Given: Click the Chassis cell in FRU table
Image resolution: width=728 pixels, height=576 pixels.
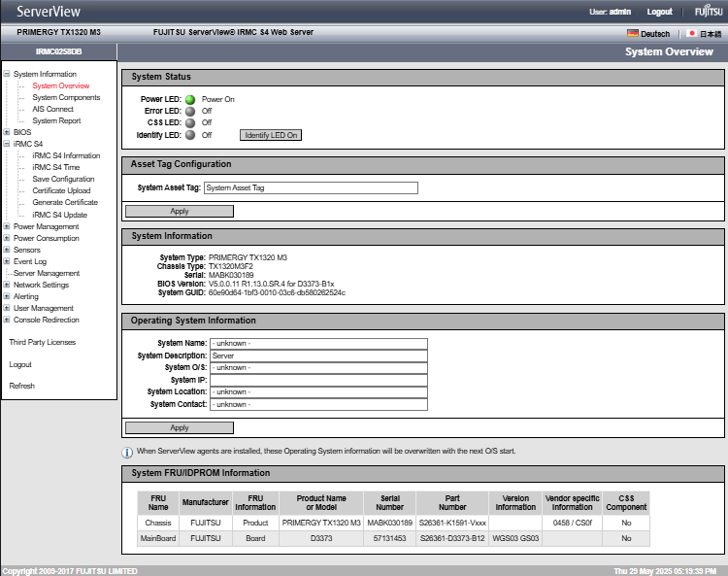Looking at the screenshot, I should point(158,523).
